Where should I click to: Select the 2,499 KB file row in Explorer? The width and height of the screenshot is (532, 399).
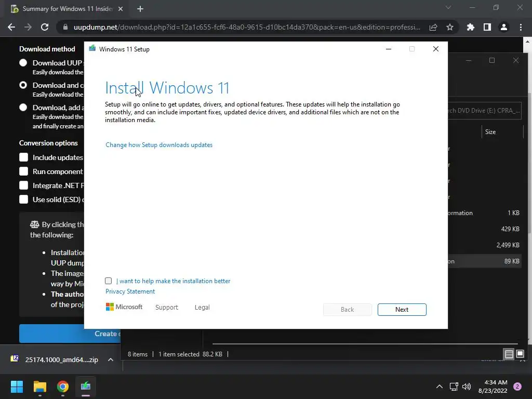tap(484, 245)
